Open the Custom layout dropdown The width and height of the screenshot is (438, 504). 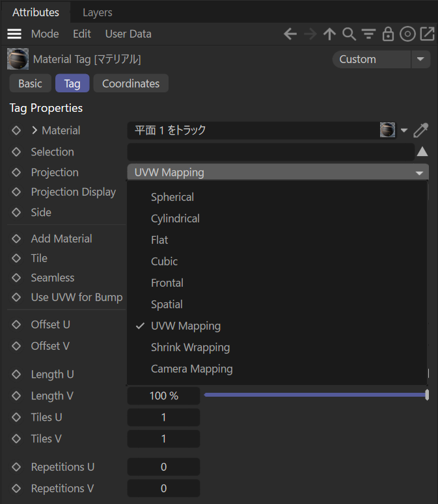(x=381, y=59)
